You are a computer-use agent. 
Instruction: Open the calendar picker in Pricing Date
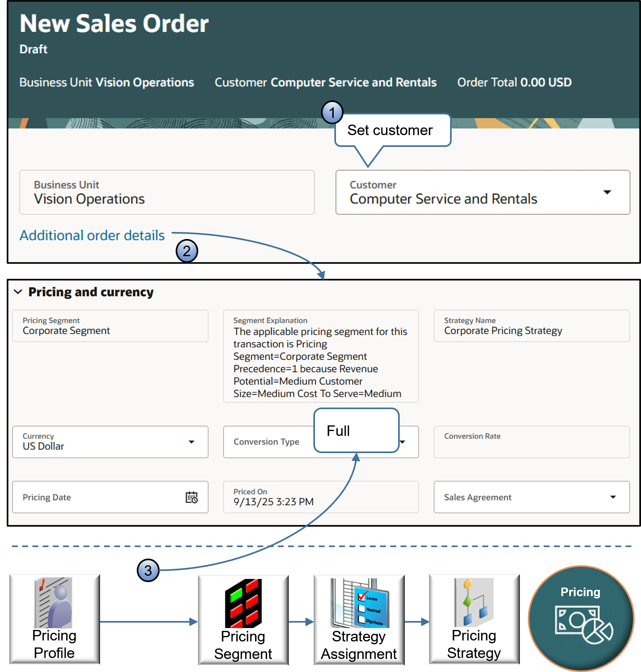(x=191, y=497)
